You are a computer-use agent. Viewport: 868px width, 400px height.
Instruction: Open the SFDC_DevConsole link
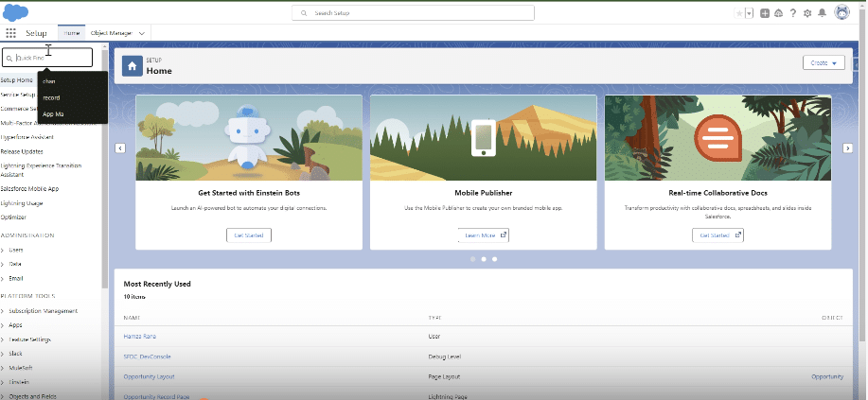[148, 357]
